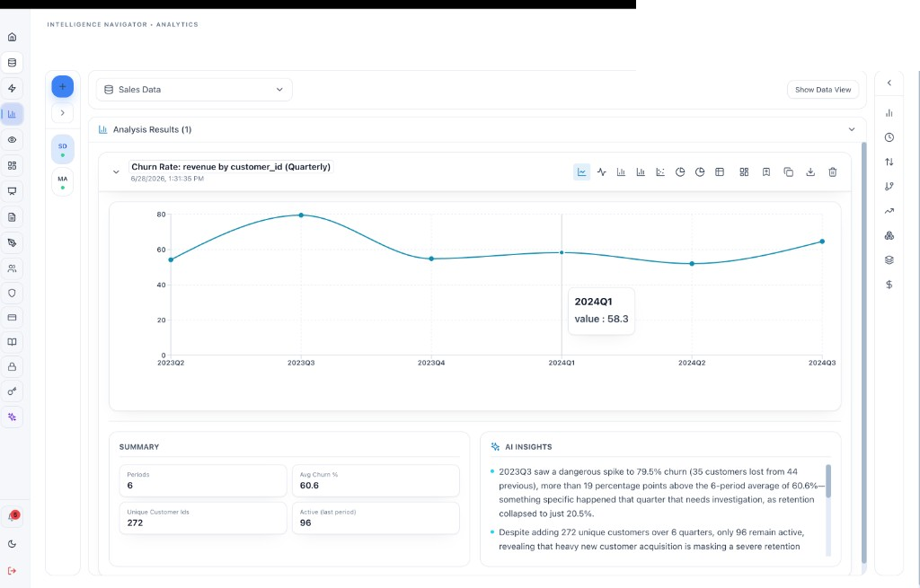The width and height of the screenshot is (920, 588).
Task: Select pie chart icon next to scatter icon
Action: pyautogui.click(x=680, y=172)
